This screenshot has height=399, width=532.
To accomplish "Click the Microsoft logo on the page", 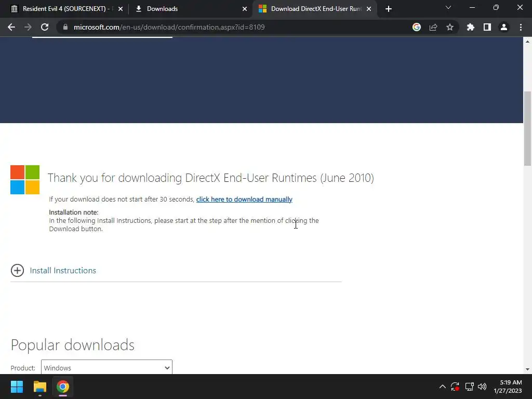I will click(x=25, y=180).
